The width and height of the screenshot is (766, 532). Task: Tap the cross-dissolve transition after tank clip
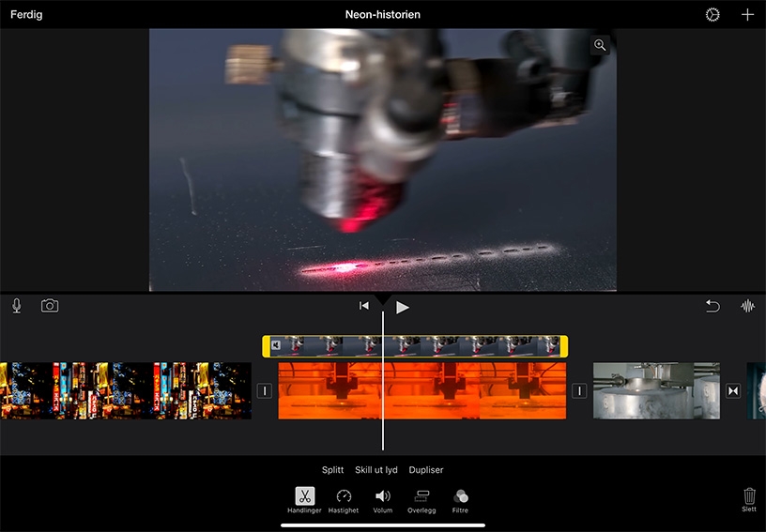(733, 391)
